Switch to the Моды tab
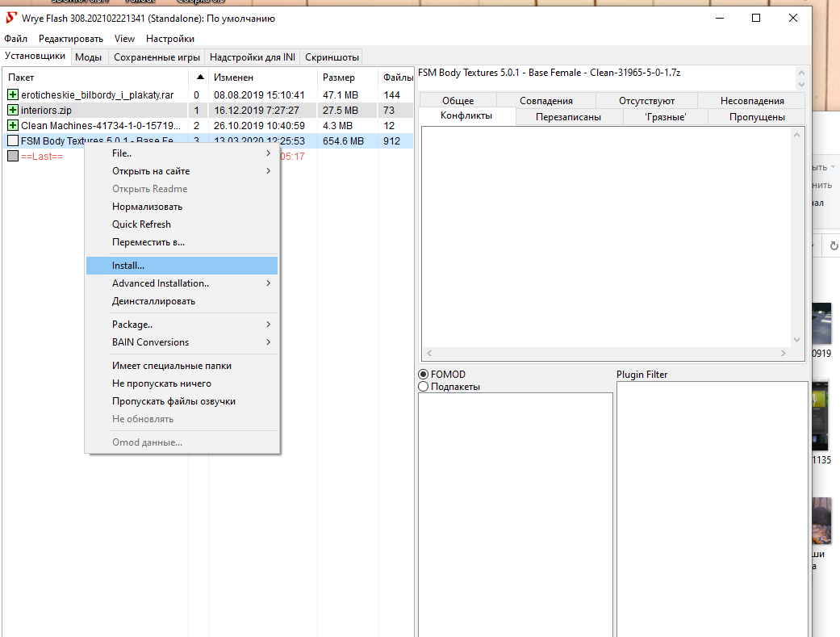 tap(88, 57)
